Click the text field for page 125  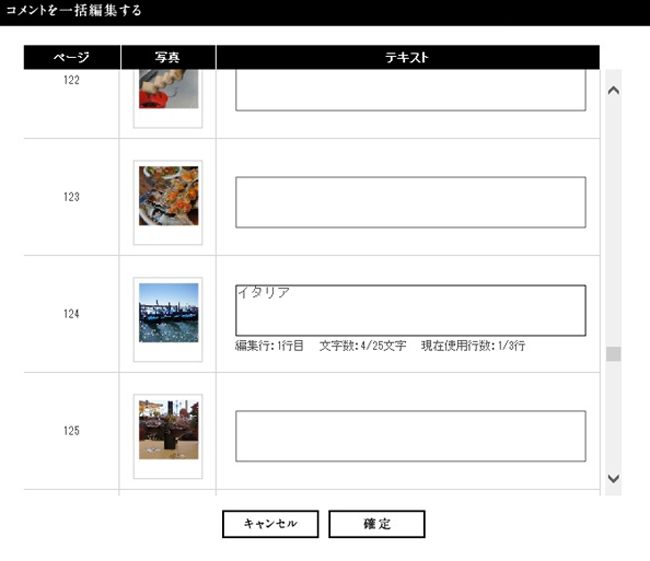(411, 436)
